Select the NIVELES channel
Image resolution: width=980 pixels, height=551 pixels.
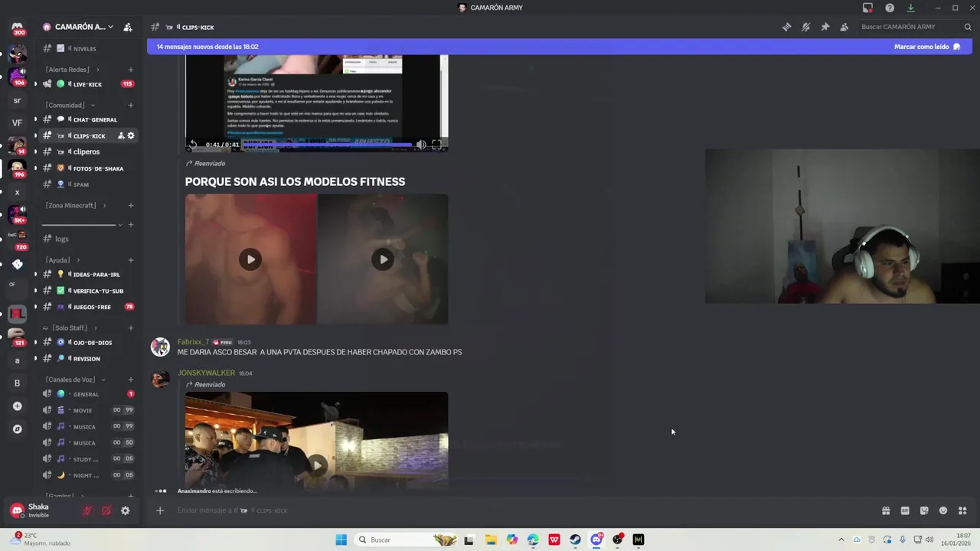coord(87,48)
